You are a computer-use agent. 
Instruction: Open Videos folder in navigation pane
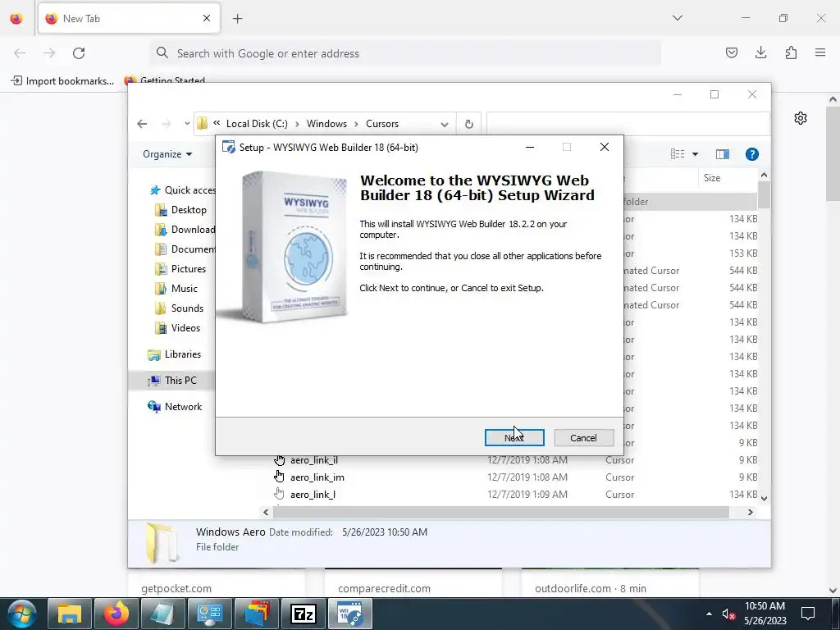coord(177,328)
